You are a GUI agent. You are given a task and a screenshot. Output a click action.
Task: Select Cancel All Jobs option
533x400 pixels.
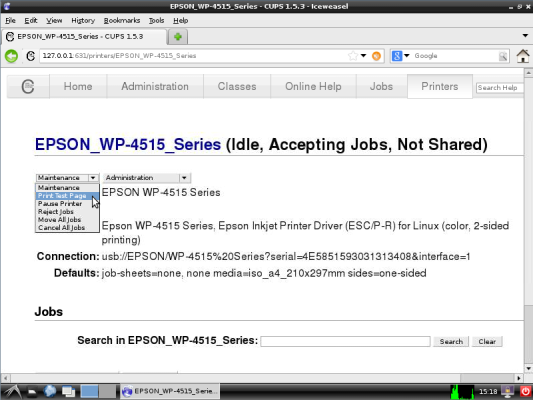tap(67, 228)
